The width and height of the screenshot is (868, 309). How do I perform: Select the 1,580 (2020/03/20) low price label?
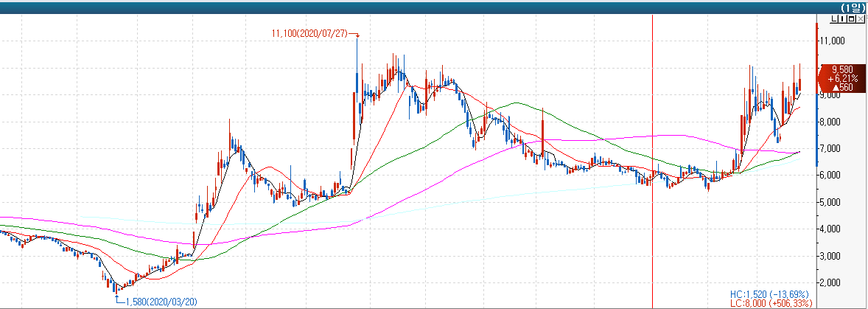(x=161, y=301)
